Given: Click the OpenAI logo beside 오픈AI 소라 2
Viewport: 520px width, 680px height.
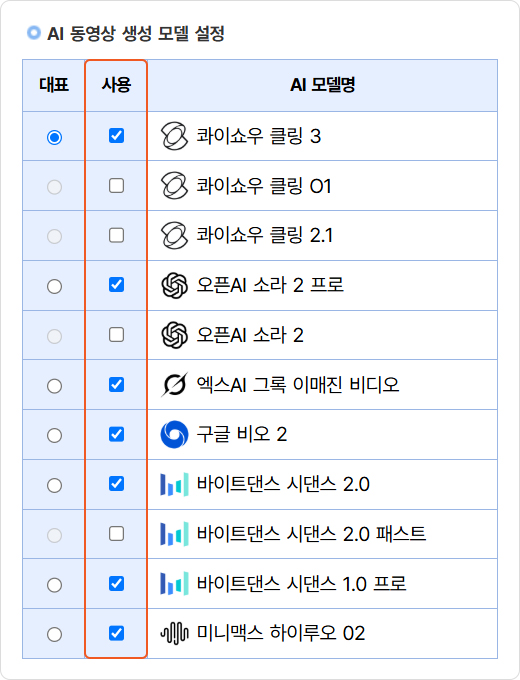Looking at the screenshot, I should [174, 335].
